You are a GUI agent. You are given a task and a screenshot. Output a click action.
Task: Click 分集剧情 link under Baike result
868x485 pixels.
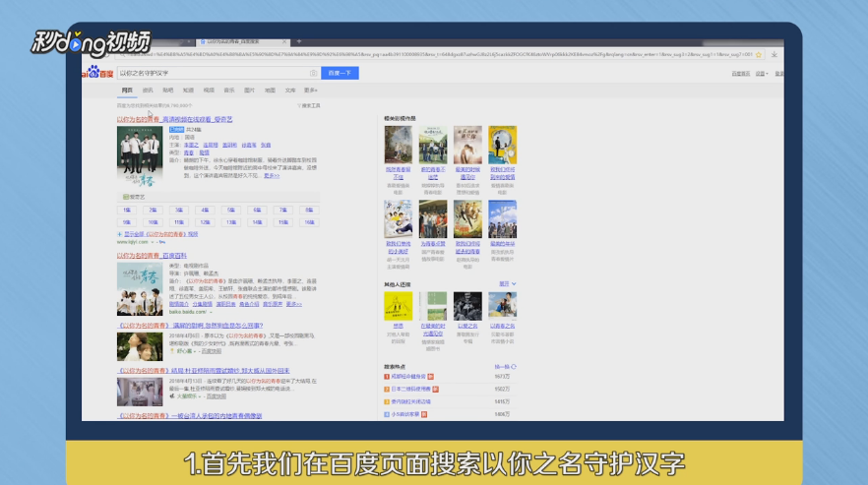click(x=202, y=304)
